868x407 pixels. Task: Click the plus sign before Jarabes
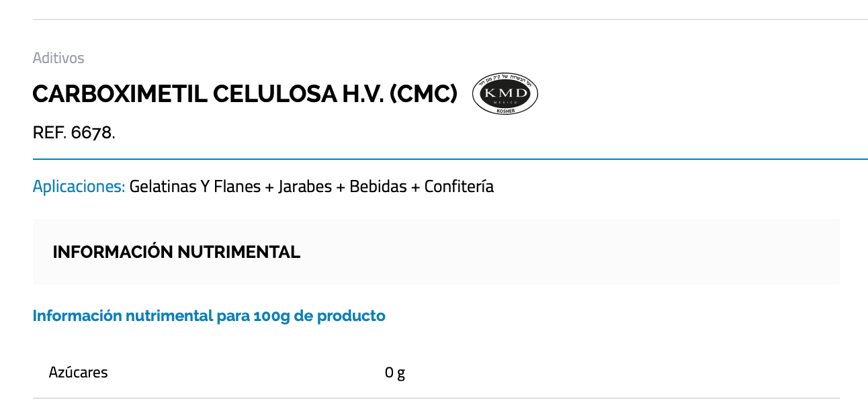click(x=269, y=187)
